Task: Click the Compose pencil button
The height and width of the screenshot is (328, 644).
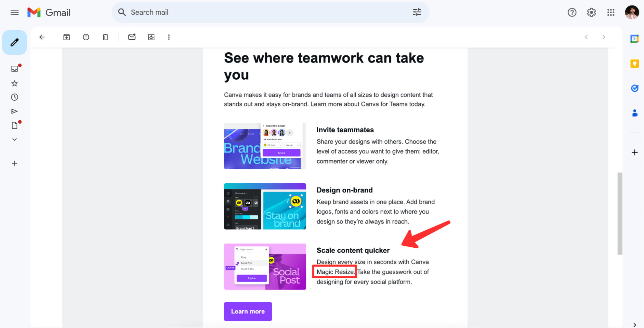Action: tap(14, 42)
